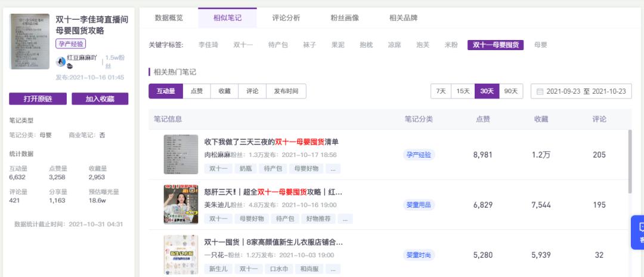Select the 李佳琦 keyword tag

coord(208,45)
